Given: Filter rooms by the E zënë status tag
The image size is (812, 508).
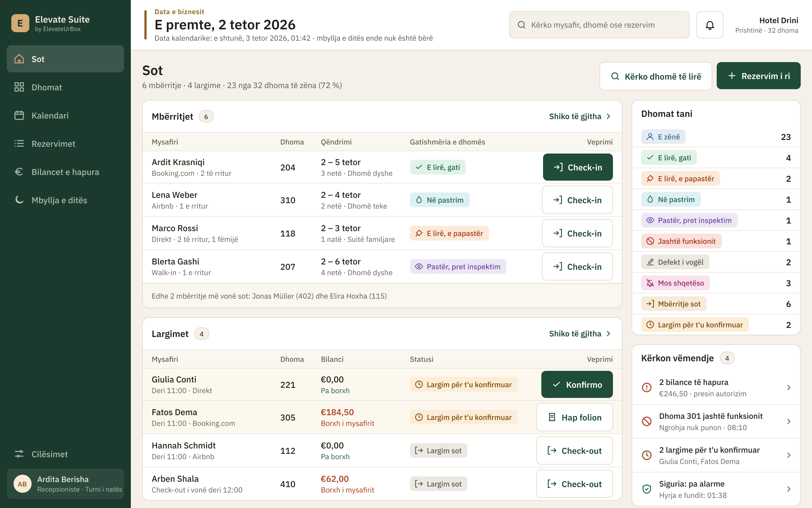Looking at the screenshot, I should (663, 137).
